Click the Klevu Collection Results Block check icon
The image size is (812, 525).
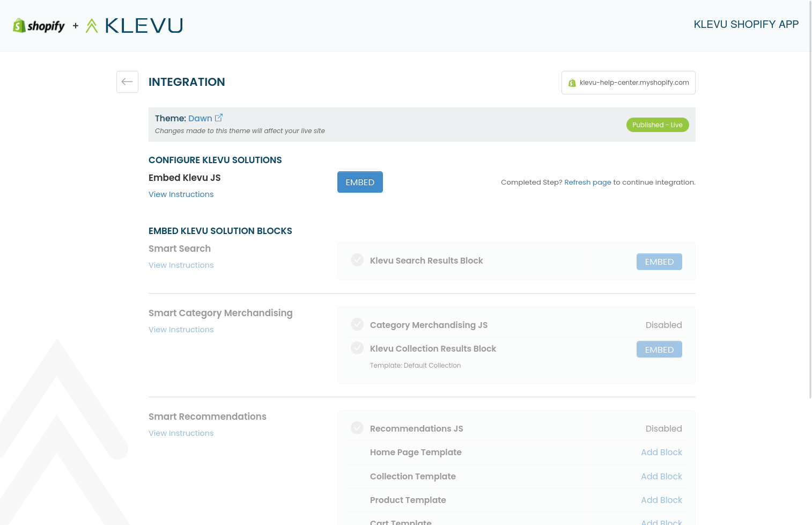pyautogui.click(x=357, y=348)
